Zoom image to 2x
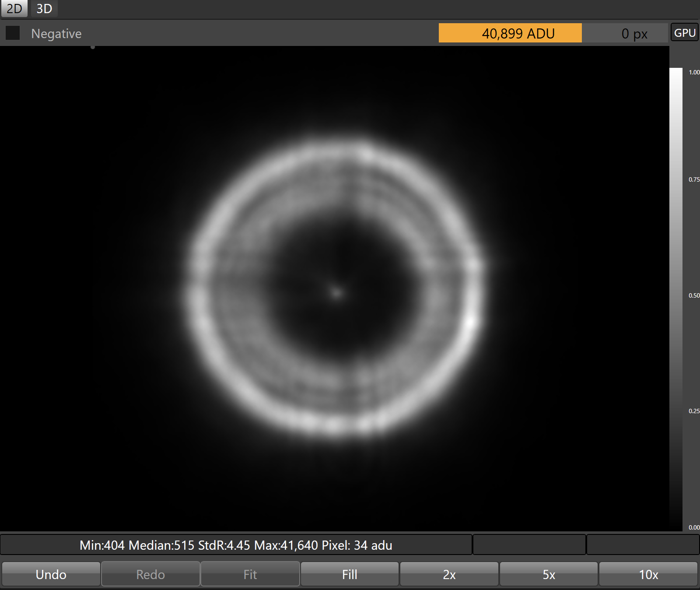Viewport: 700px width, 590px height. pyautogui.click(x=449, y=574)
